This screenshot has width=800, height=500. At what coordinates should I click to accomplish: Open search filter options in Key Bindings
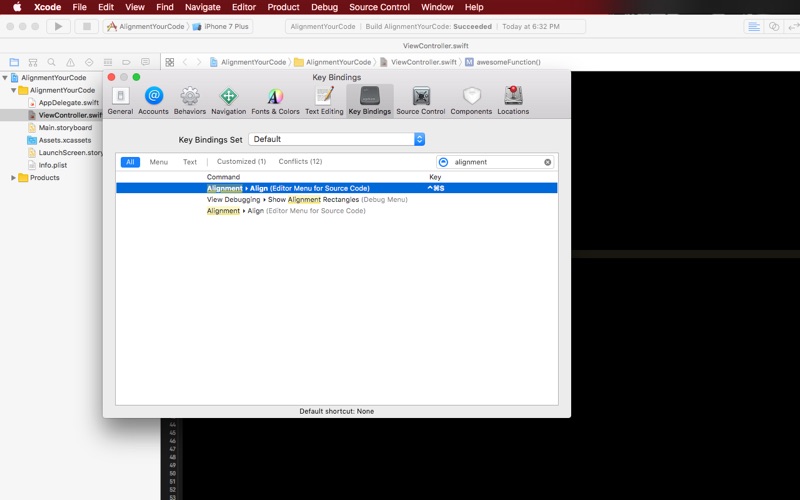[443, 162]
